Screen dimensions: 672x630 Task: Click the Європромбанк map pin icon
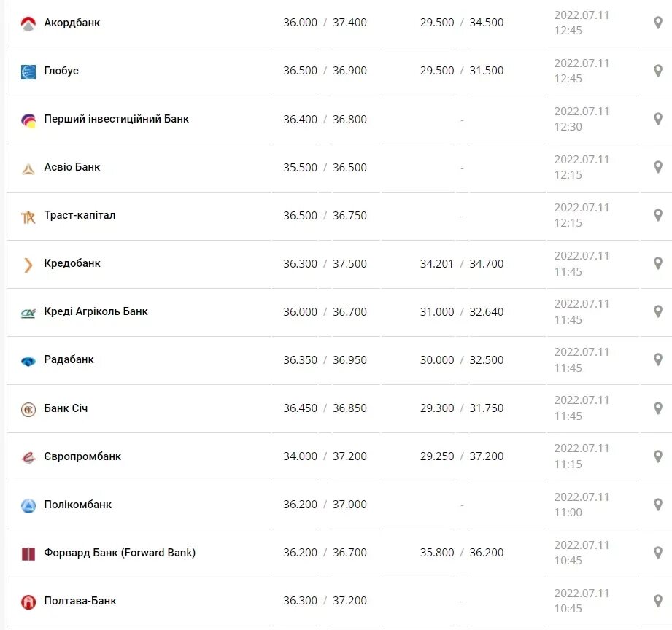point(658,456)
